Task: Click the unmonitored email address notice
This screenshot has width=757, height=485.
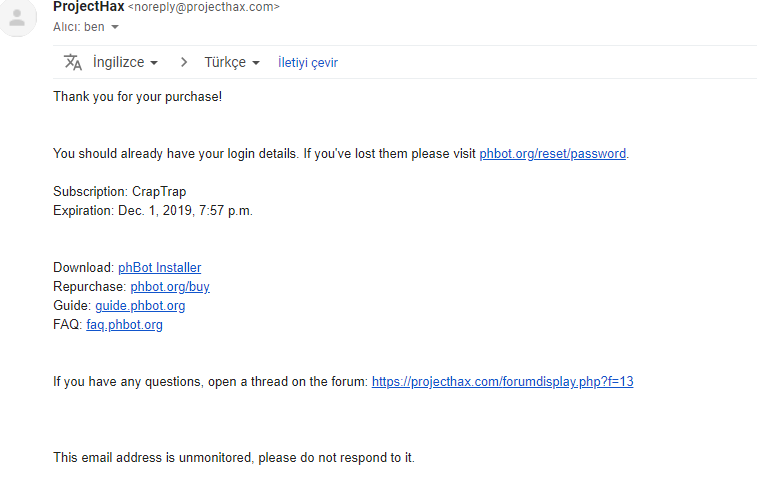Action: (233, 458)
